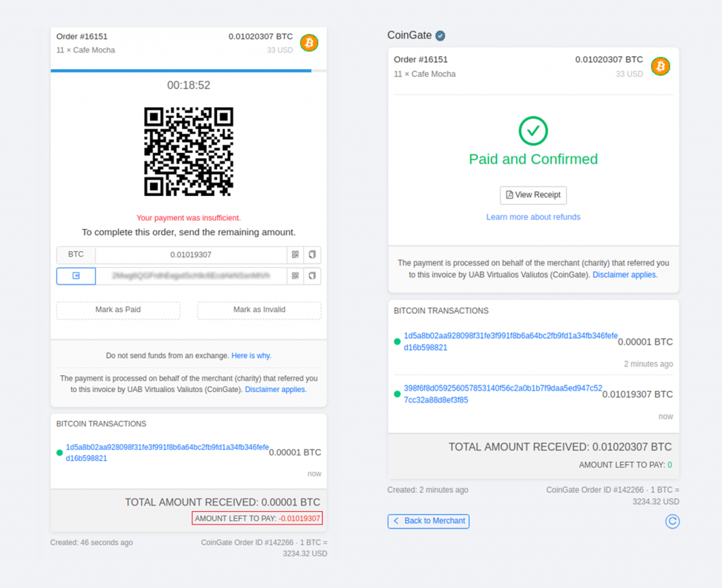Open transaction link starting with 398f6f8d

(x=503, y=394)
